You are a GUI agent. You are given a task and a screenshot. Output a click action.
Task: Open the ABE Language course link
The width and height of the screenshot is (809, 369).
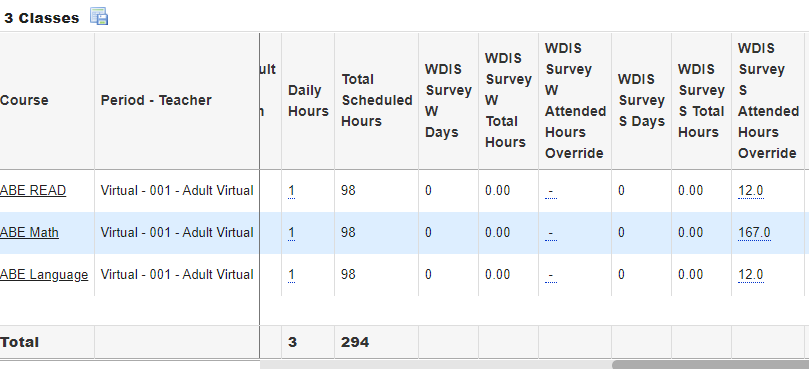click(x=44, y=275)
